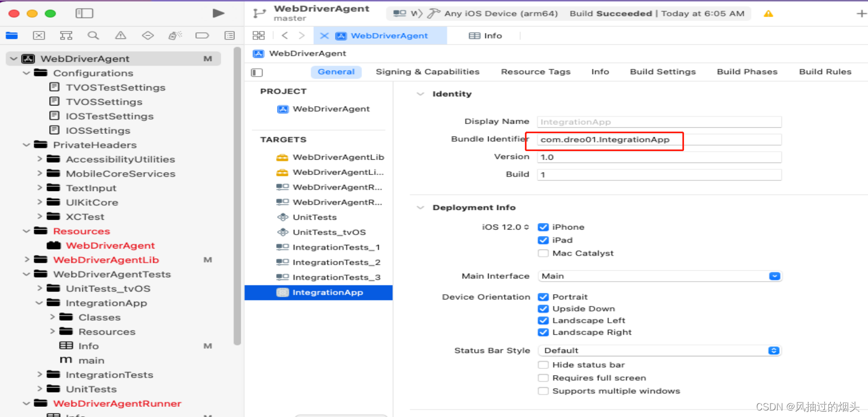Switch to the General tab
Viewport: 868px width, 417px height.
(x=336, y=72)
